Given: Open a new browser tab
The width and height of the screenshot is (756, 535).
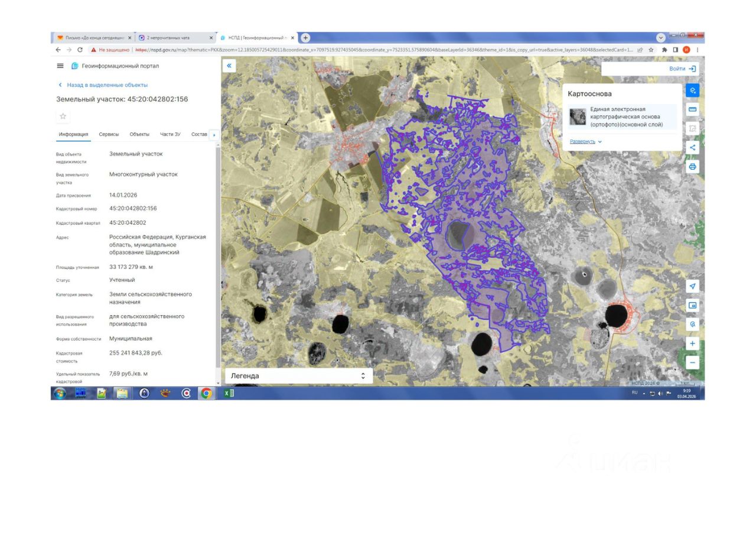Looking at the screenshot, I should 305,38.
